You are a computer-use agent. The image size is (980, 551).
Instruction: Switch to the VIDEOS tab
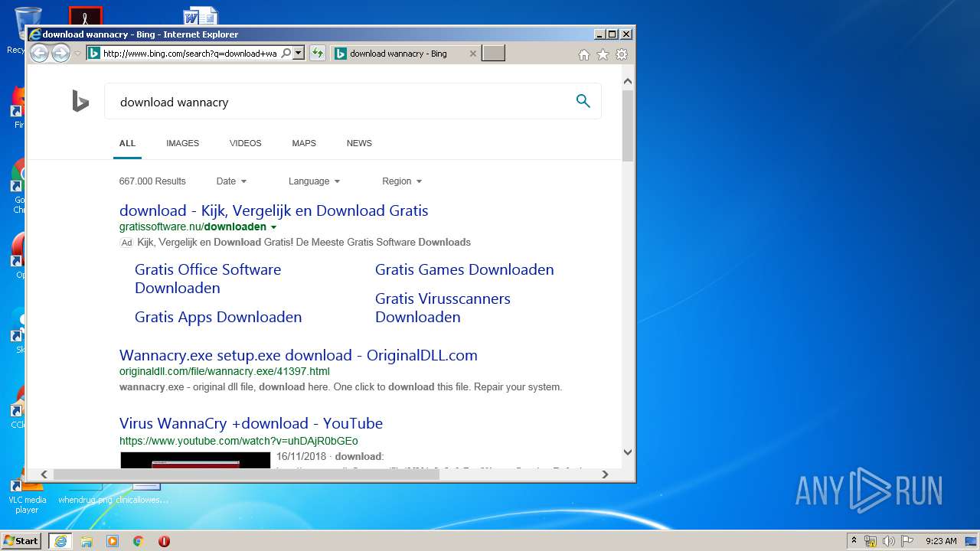[x=245, y=143]
